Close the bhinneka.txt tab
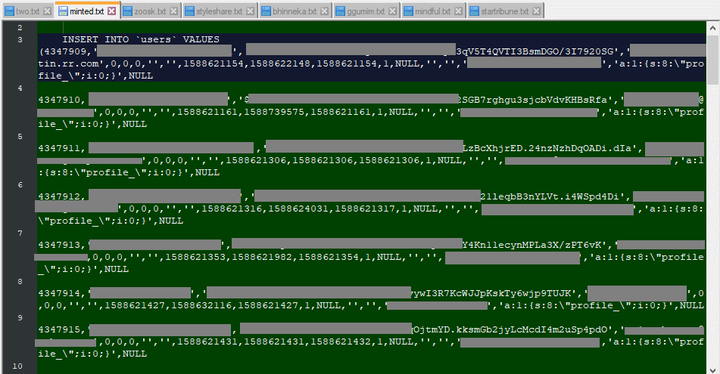 point(325,11)
